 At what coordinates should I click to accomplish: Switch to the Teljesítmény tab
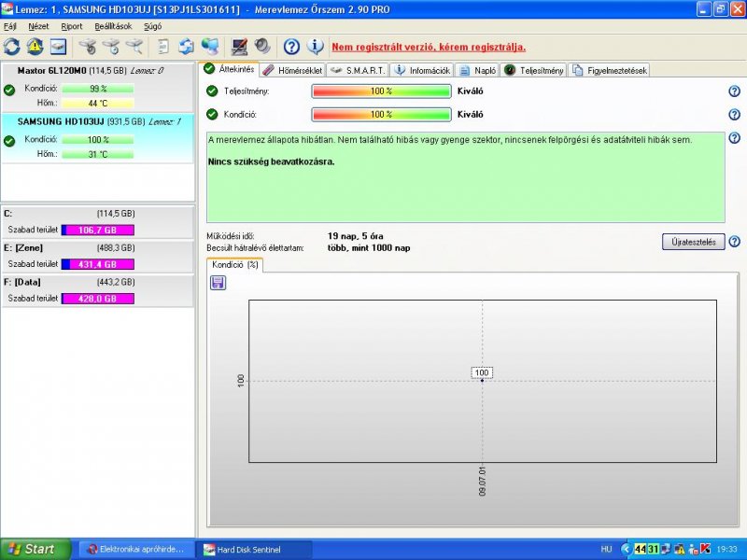533,71
